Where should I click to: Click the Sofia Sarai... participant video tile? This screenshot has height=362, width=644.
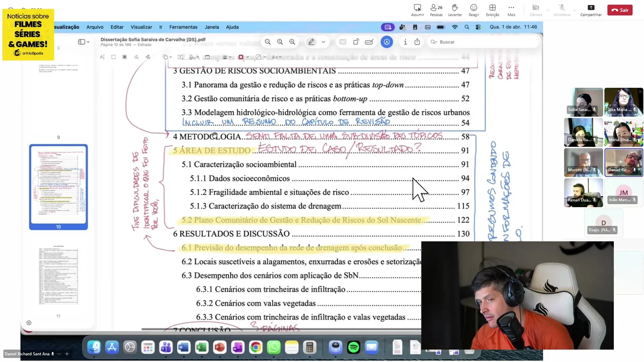584,102
